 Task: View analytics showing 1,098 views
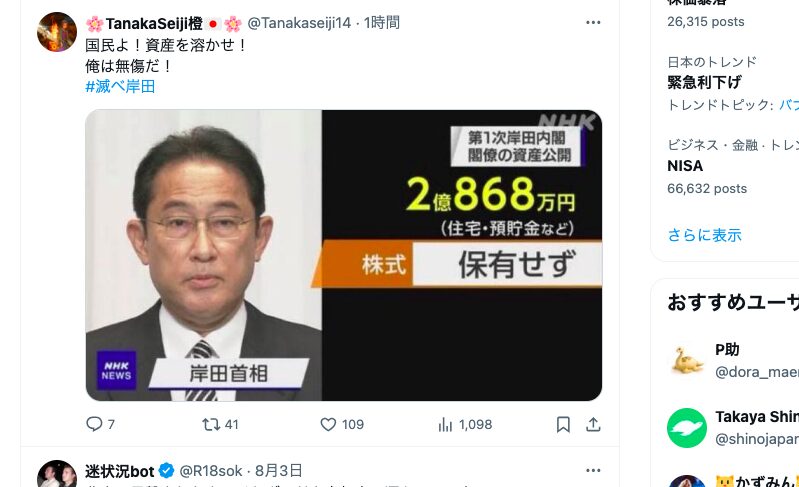[x=445, y=424]
